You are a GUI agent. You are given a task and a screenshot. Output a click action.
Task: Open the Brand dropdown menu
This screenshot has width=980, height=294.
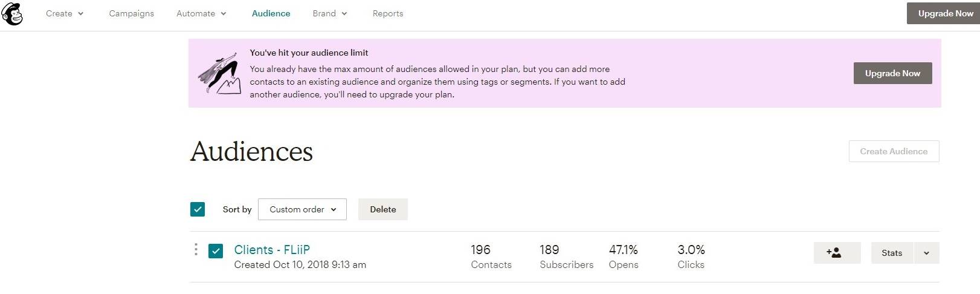[x=330, y=13]
